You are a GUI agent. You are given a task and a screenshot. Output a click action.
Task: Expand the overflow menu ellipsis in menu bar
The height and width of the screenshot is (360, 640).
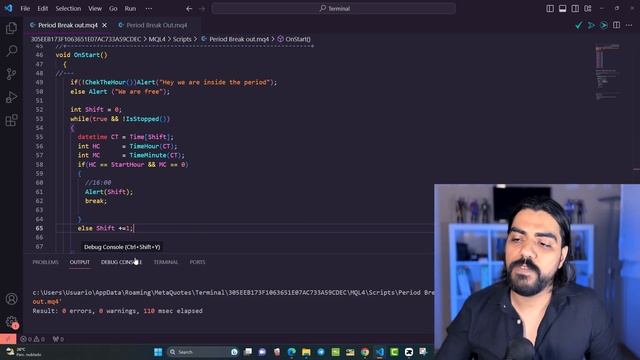tap(149, 9)
